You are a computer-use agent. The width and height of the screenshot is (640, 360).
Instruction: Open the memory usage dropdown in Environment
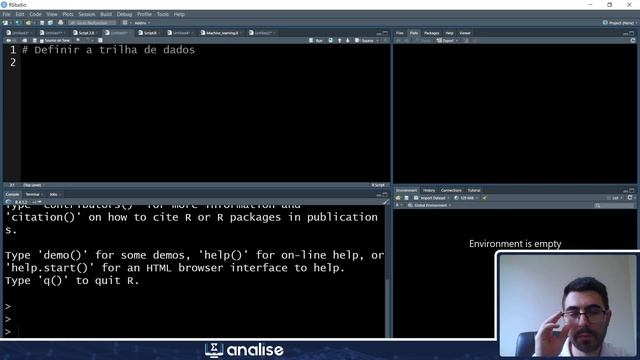(466, 198)
